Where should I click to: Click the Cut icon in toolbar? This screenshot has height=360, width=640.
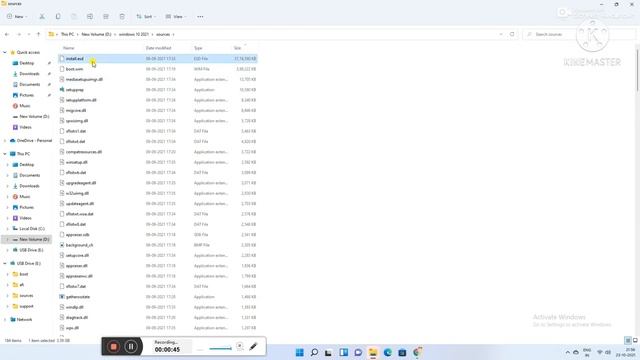[42, 17]
